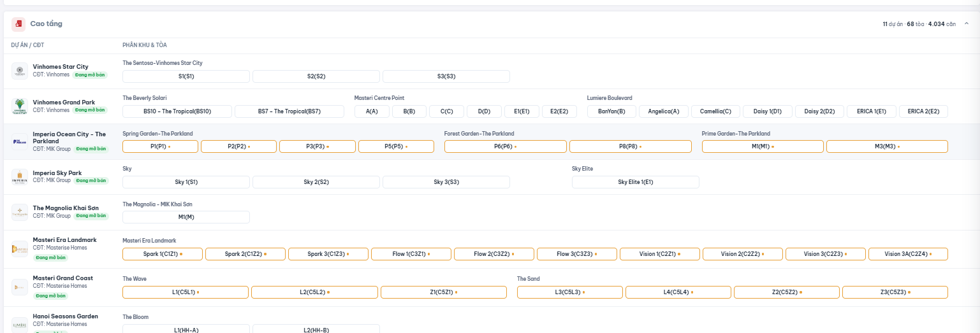Click Masteri Era Landmark logo
This screenshot has width=980, height=333.
click(20, 250)
